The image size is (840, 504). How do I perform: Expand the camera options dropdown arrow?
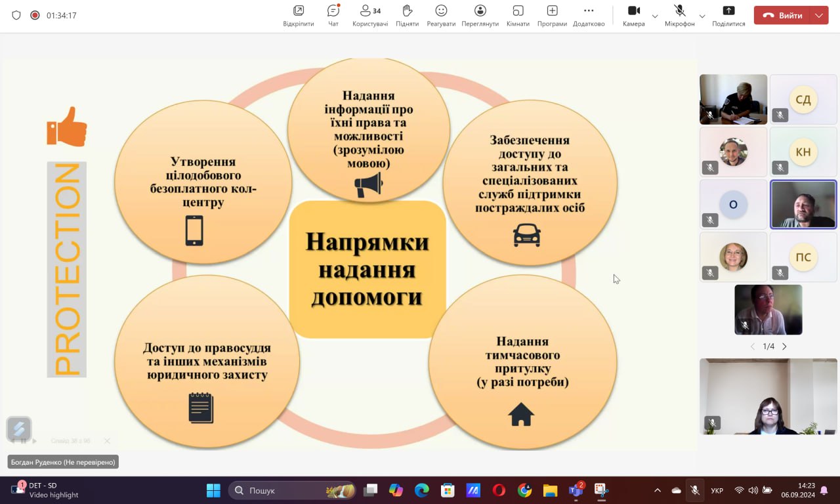pyautogui.click(x=655, y=16)
